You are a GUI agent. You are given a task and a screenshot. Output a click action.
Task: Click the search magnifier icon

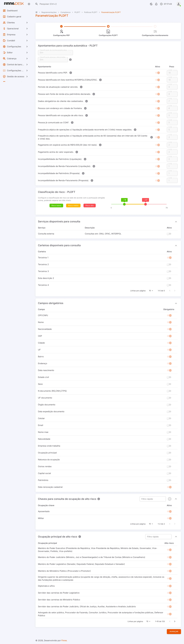point(36,4)
